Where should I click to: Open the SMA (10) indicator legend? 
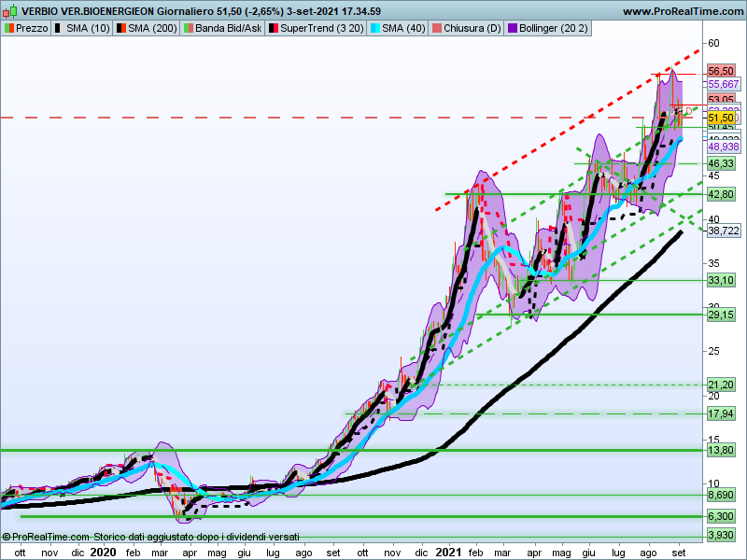coord(81,29)
